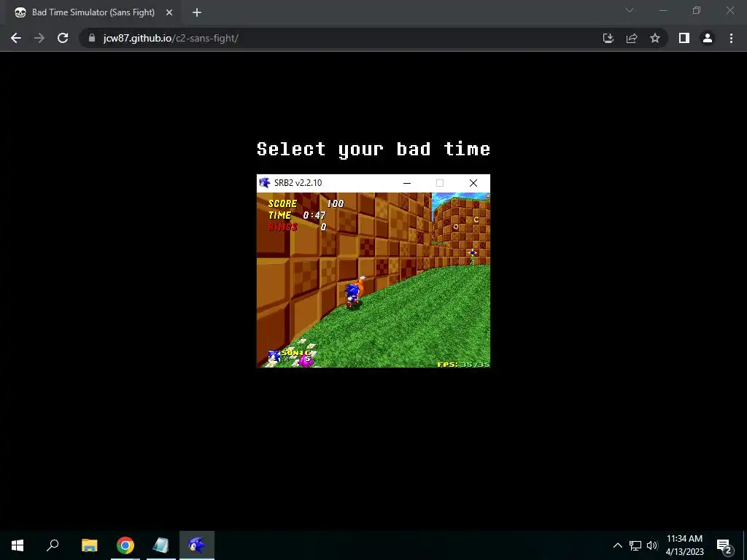
Task: Click the red RINGS counter in SRB2
Action: pos(298,227)
